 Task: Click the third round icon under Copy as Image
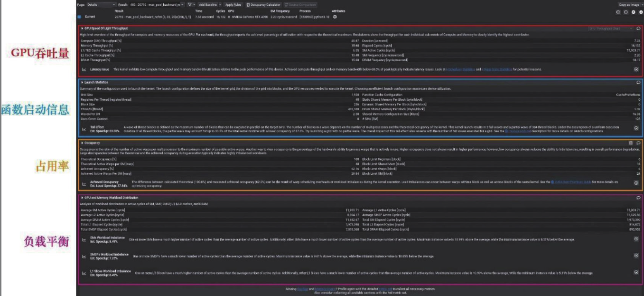[633, 12]
